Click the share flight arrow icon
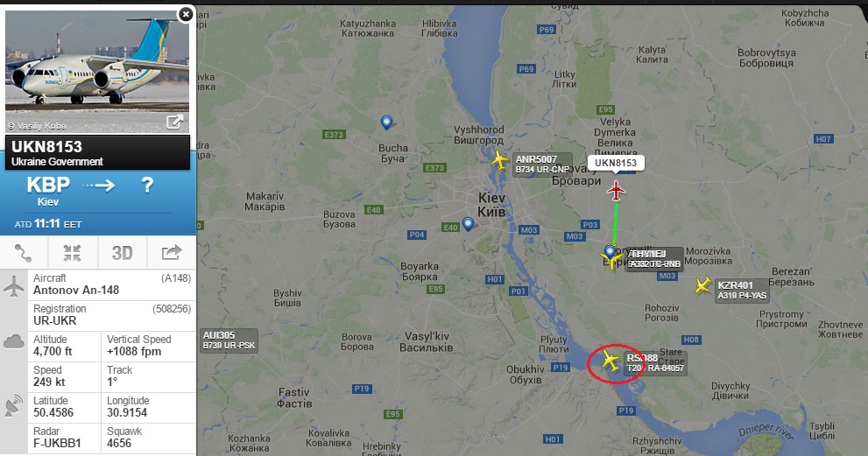 [x=172, y=252]
